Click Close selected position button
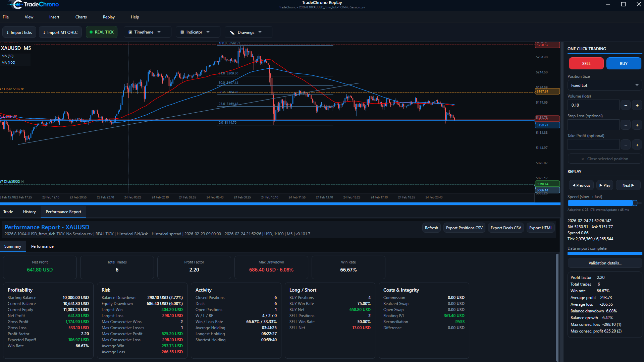This screenshot has width=644, height=362. point(605,159)
